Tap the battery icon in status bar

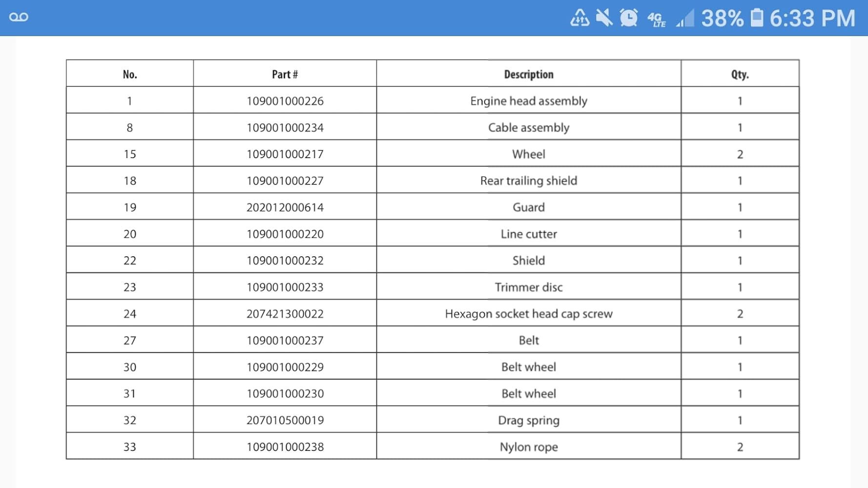pyautogui.click(x=757, y=18)
